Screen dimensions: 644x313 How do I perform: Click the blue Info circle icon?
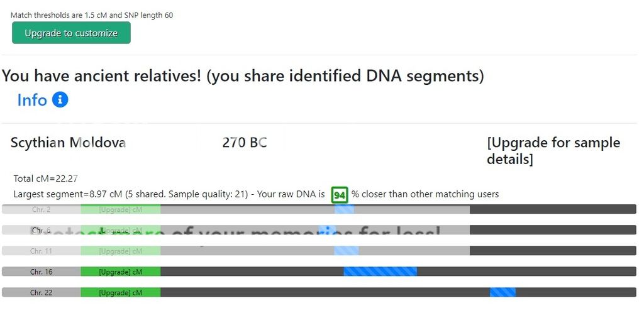(x=60, y=100)
